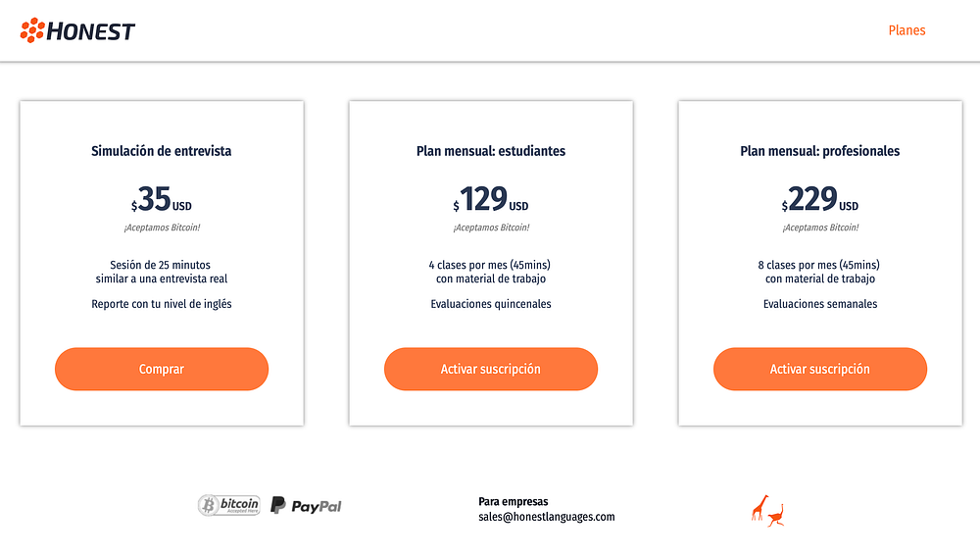This screenshot has height=558, width=980.
Task: Click the PayPal logo in the footer
Action: click(306, 506)
